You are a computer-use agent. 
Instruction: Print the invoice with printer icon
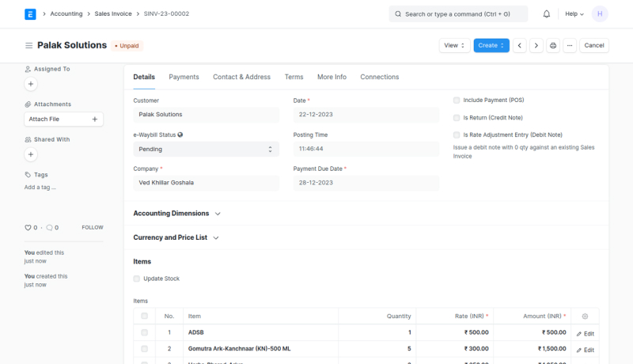(553, 46)
